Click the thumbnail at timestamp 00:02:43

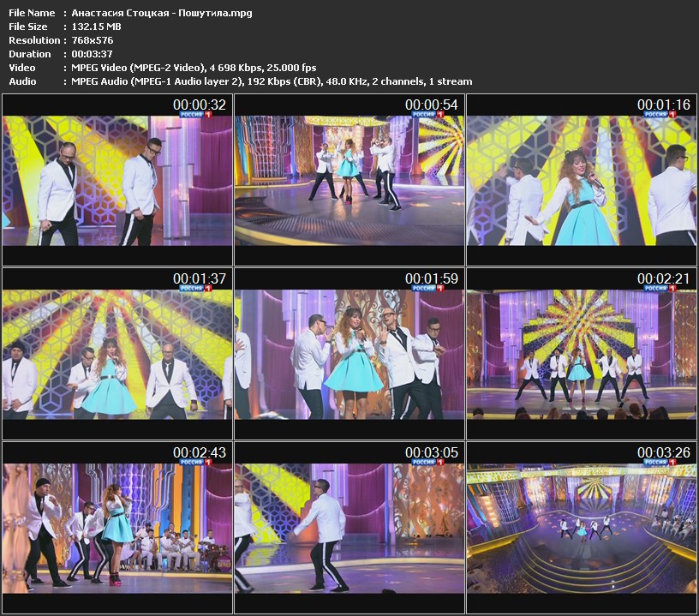[x=118, y=527]
